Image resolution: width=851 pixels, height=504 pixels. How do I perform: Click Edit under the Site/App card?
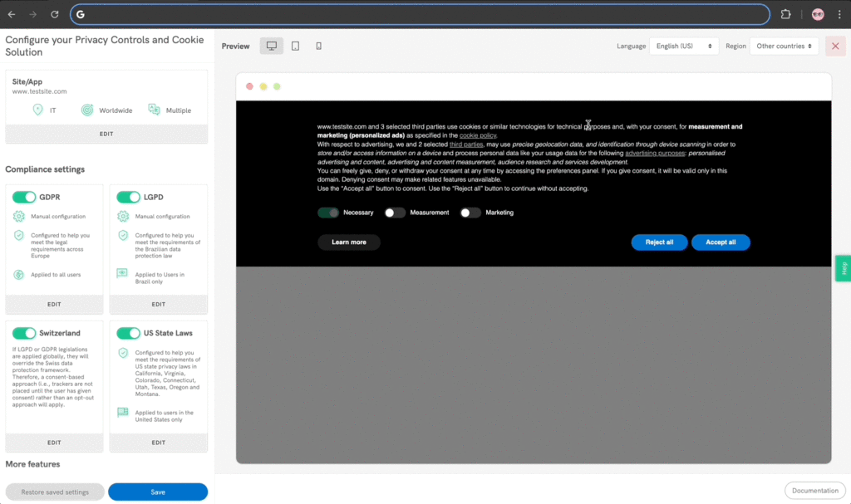pos(106,134)
